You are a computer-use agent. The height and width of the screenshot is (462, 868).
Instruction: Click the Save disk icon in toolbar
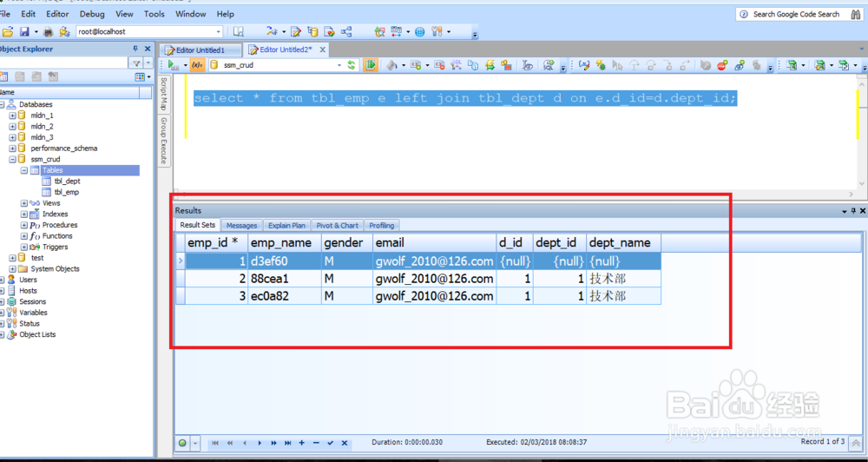pos(24,31)
